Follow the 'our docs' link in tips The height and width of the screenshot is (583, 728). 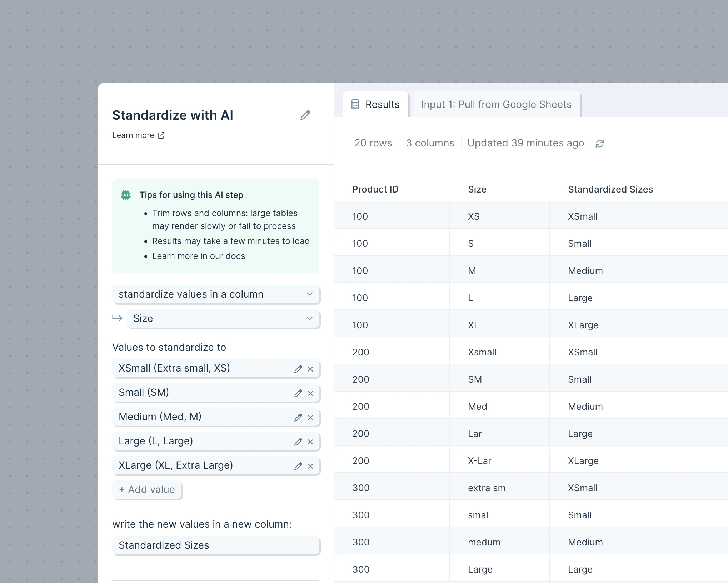(228, 256)
